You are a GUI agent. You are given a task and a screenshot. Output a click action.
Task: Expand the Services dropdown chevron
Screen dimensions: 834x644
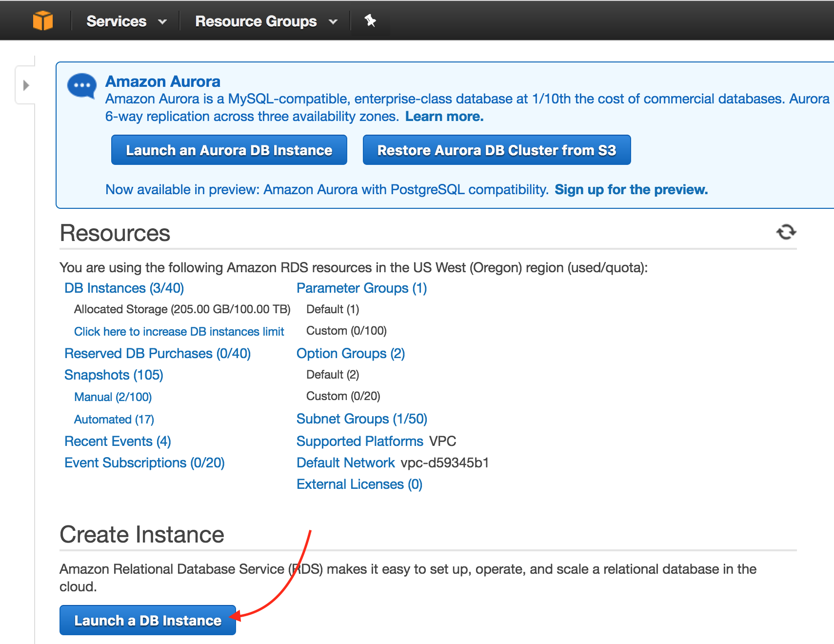[162, 21]
